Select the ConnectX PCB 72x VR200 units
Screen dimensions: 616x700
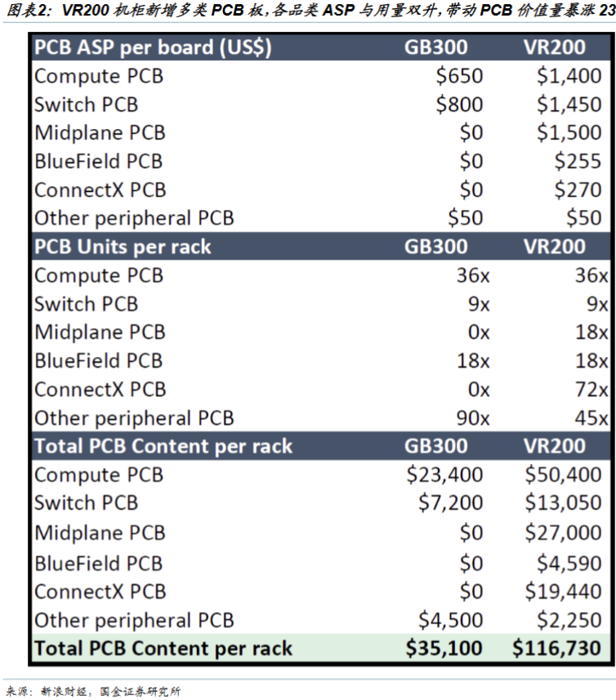tap(591, 390)
